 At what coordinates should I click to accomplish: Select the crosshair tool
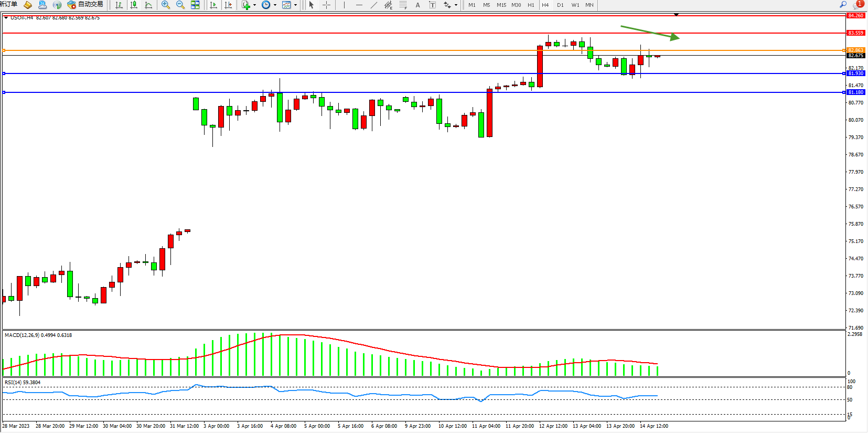[326, 5]
